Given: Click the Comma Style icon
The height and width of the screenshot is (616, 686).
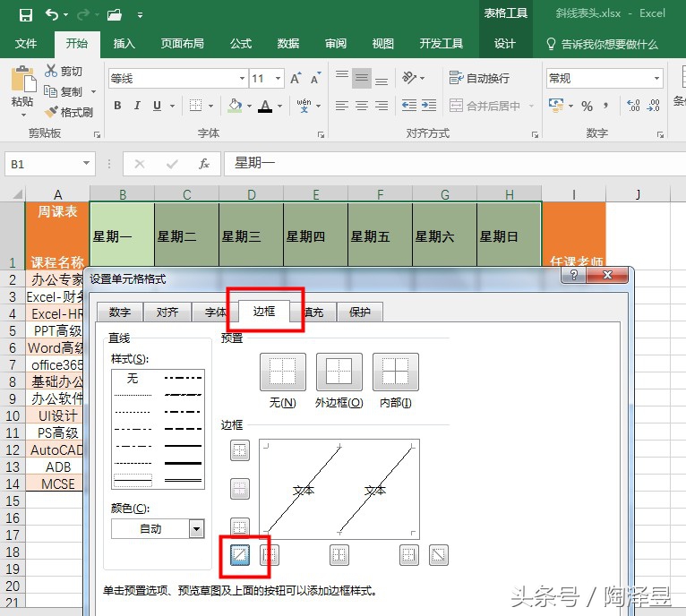Looking at the screenshot, I should 605,106.
